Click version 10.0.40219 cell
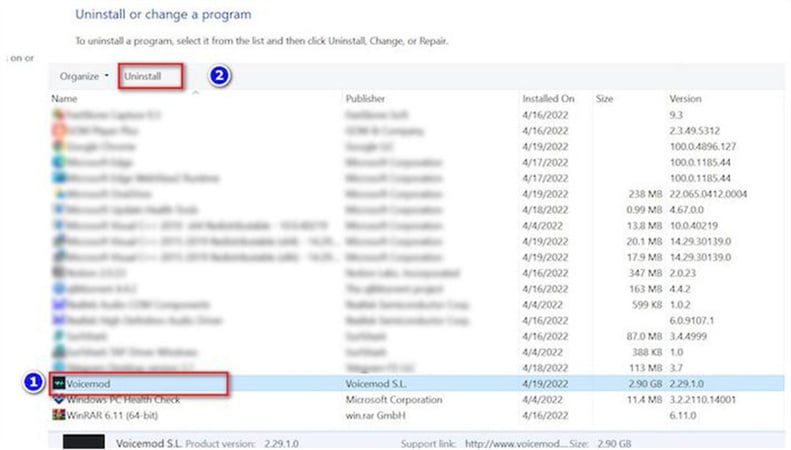This screenshot has height=450, width=791. pos(694,226)
